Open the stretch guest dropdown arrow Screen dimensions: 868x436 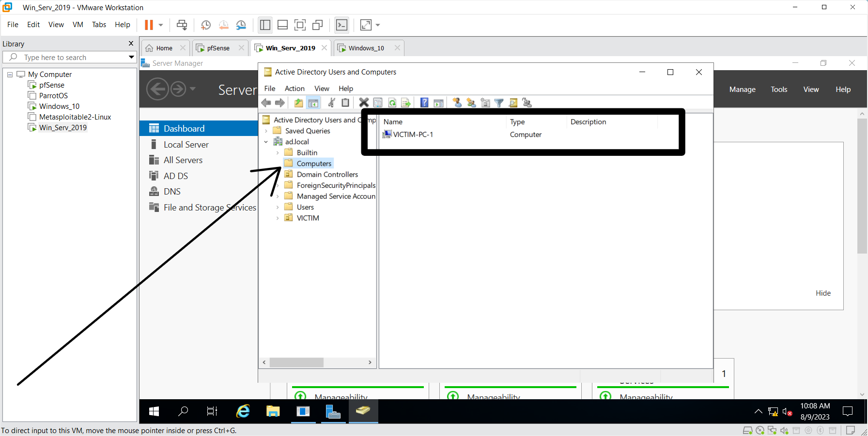(x=378, y=25)
